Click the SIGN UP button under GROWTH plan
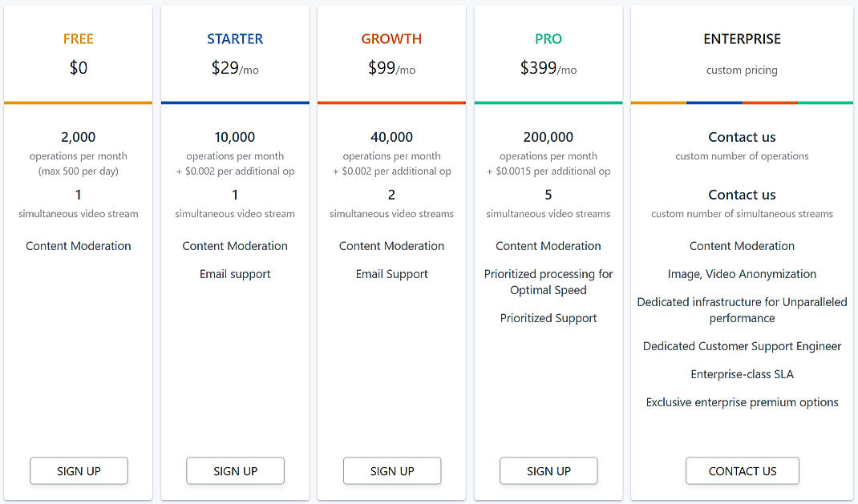 (391, 470)
